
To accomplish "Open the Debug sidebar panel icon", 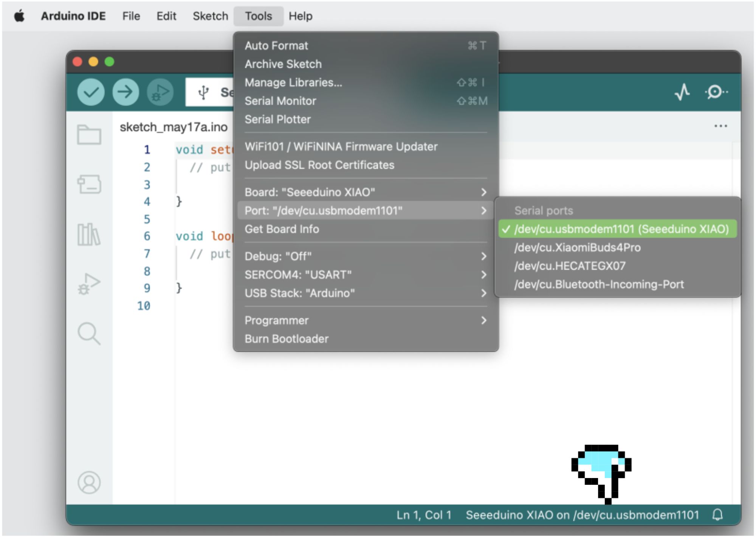I will tap(89, 284).
